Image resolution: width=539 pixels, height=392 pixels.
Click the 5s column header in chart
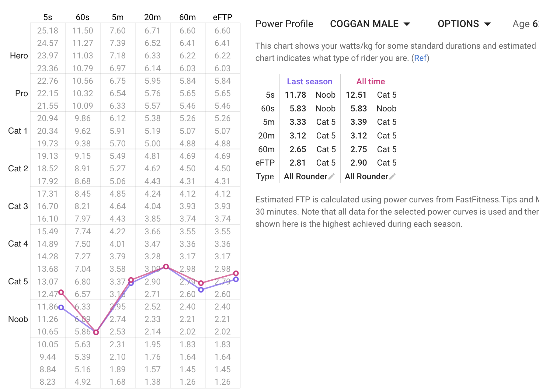[x=48, y=17]
